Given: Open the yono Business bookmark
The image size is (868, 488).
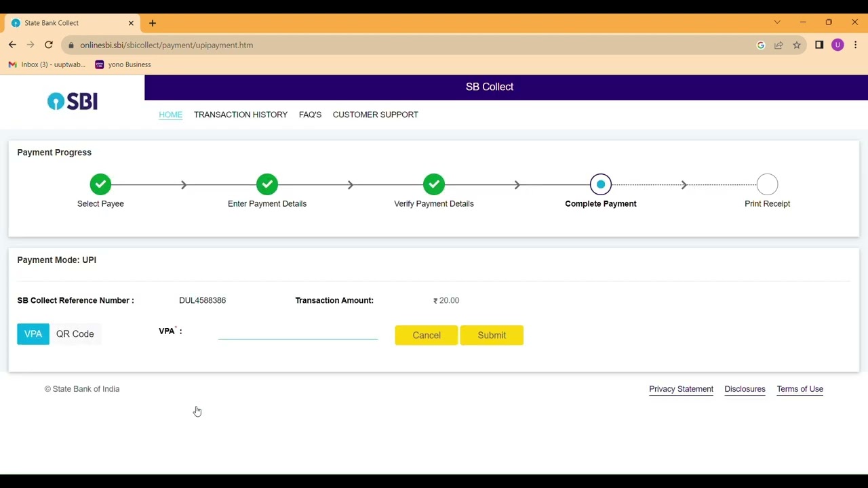Looking at the screenshot, I should tap(123, 64).
